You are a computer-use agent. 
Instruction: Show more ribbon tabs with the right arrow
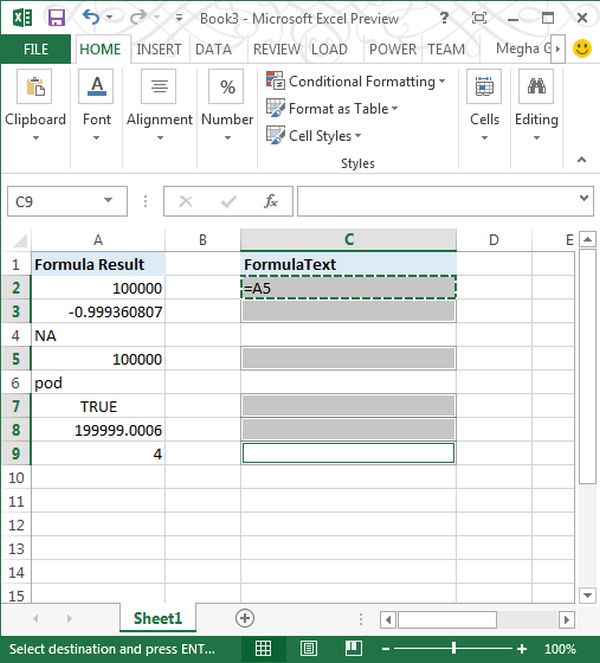[558, 49]
